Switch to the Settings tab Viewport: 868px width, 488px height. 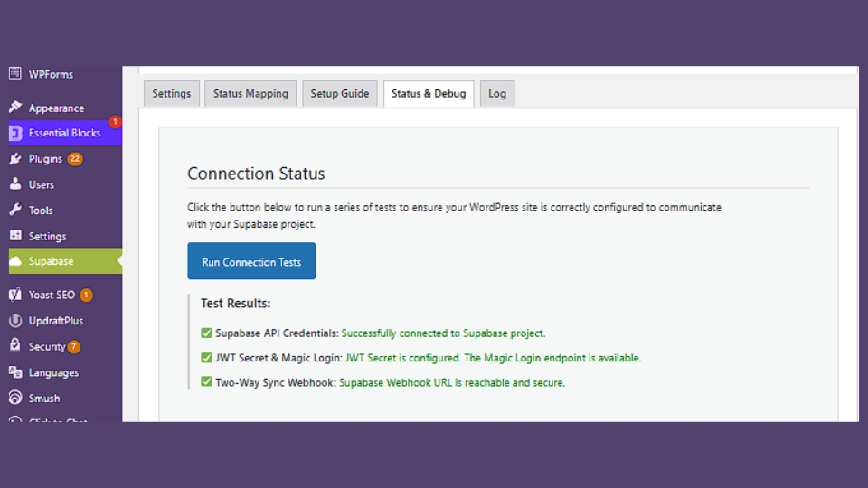coord(172,93)
